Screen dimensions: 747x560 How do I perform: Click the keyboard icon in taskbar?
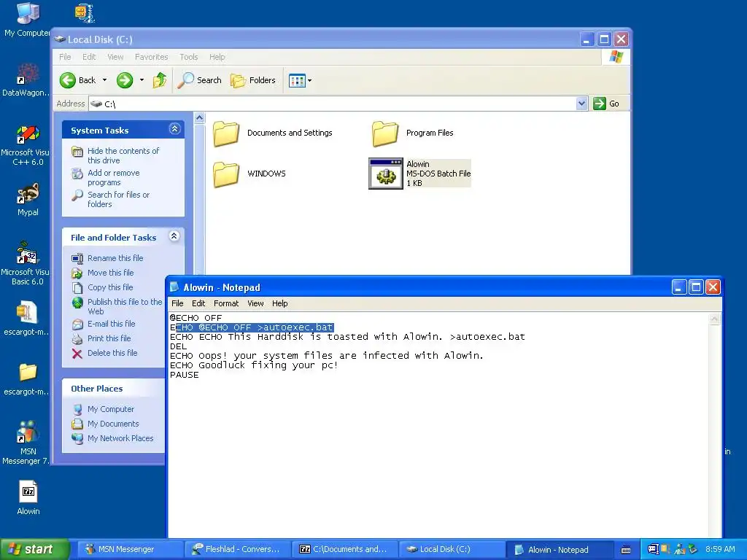pos(626,550)
